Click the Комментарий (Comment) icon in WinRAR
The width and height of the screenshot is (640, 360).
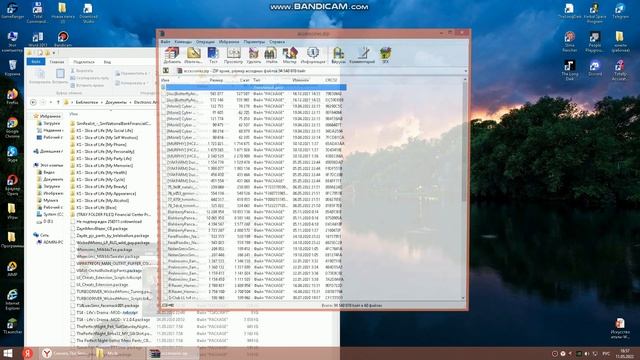[362, 55]
